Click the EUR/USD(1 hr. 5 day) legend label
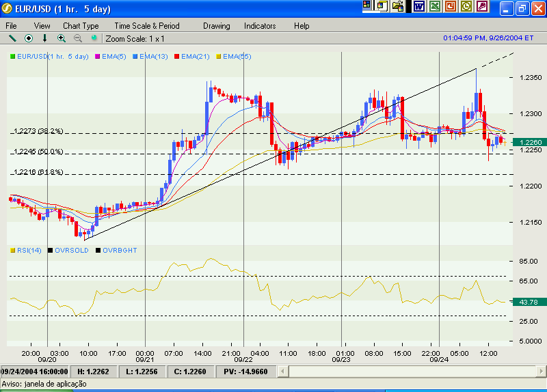Viewport: 547px width, 392px height. coord(53,57)
